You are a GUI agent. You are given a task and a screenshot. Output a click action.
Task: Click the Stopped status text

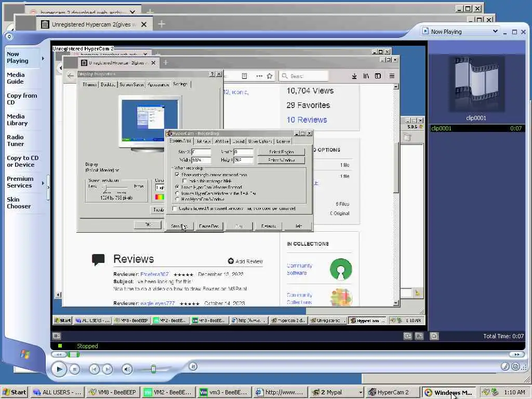(87, 346)
